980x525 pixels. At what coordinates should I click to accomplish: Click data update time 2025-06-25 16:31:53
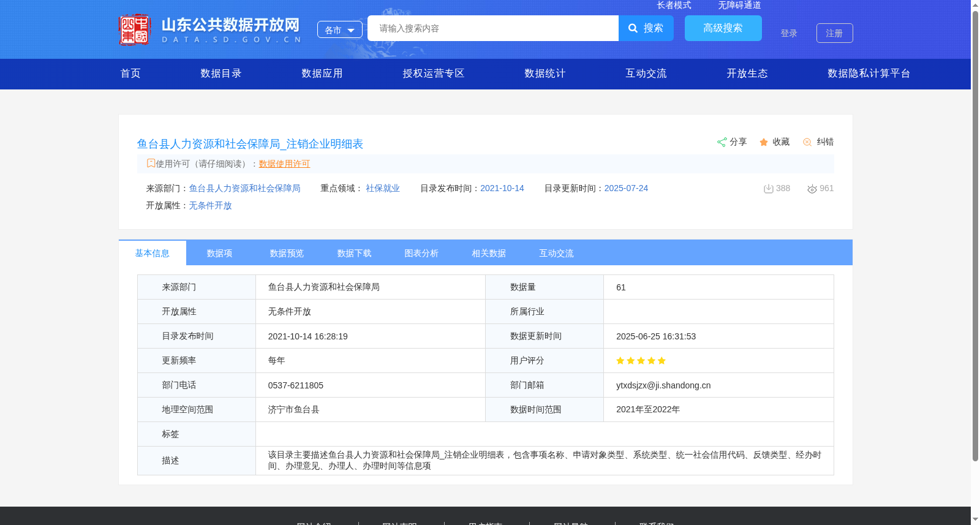pyautogui.click(x=656, y=336)
